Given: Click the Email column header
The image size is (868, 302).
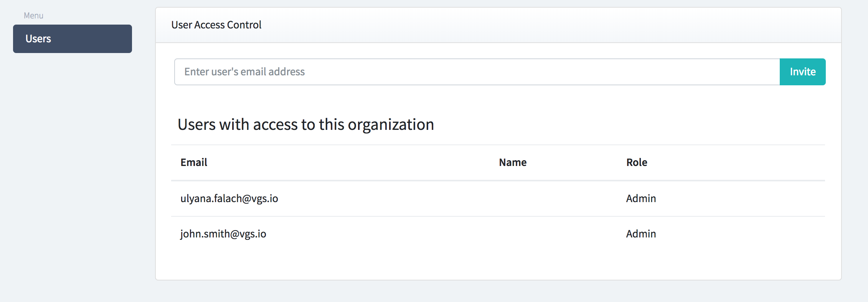Looking at the screenshot, I should point(194,163).
